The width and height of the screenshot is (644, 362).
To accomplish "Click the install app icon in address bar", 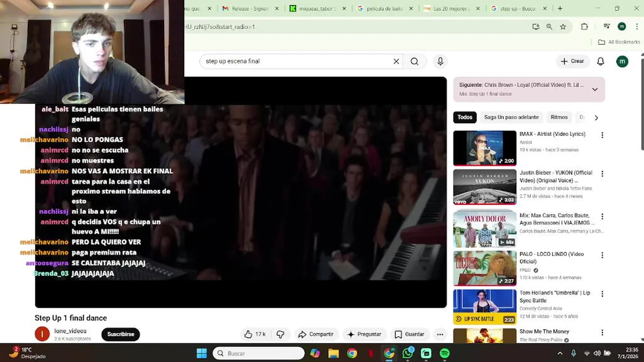I will click(x=535, y=27).
